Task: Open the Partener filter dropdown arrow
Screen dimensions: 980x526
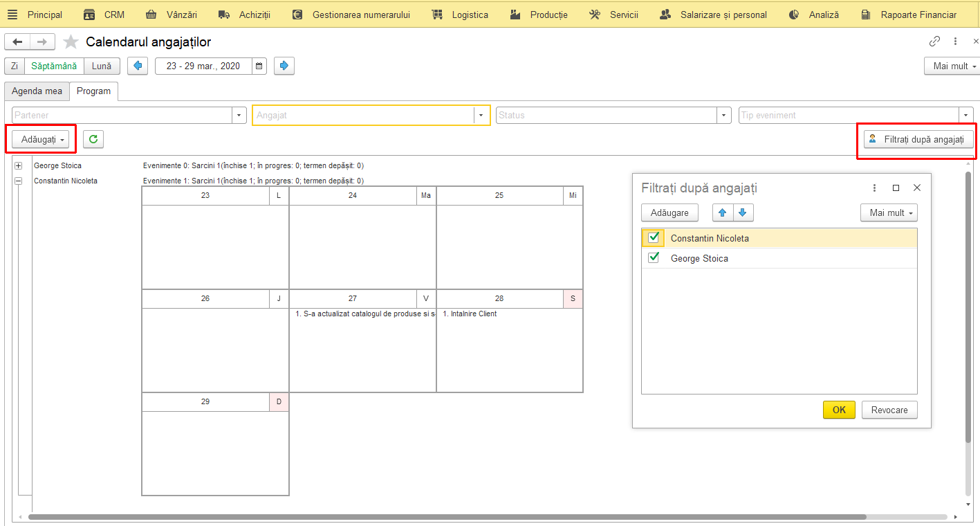Action: 239,115
